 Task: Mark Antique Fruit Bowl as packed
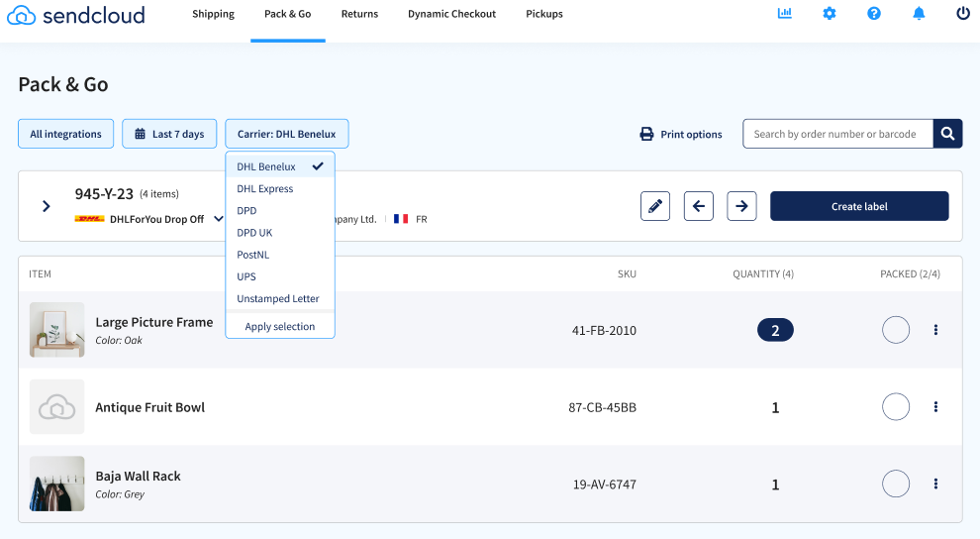(x=896, y=406)
